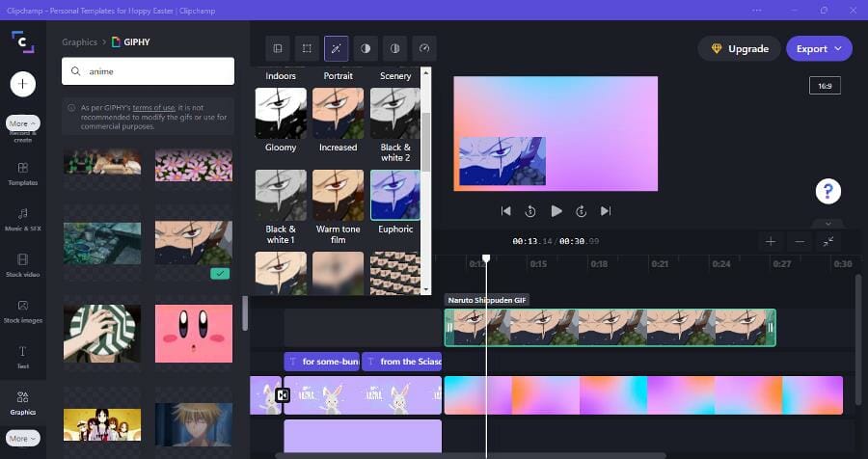Select the group of anime girls GIF
Image resolution: width=868 pixels, height=459 pixels.
[102, 424]
